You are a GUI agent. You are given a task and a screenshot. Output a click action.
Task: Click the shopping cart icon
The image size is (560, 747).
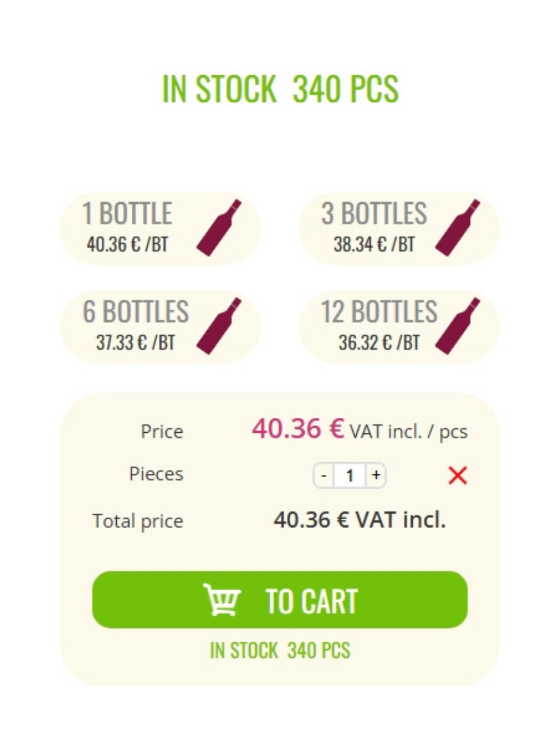point(222,599)
